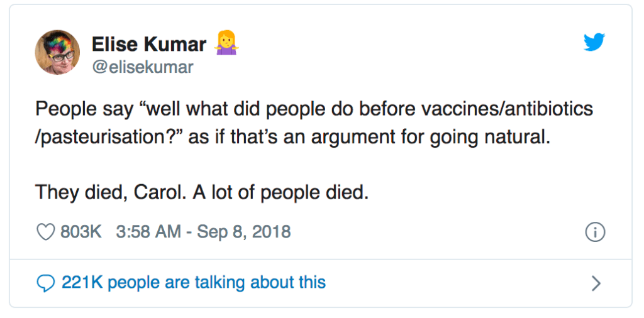Click the Twitter bird logo
Screen dimensions: 644x318
click(594, 42)
